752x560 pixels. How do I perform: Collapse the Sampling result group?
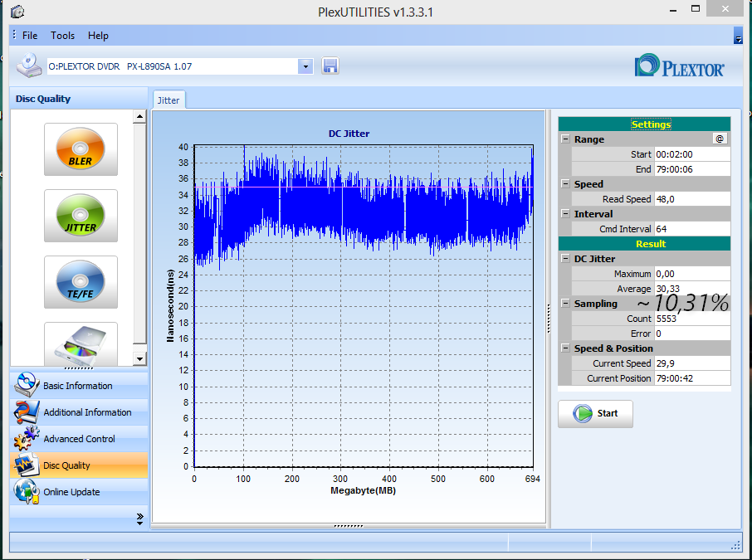565,303
